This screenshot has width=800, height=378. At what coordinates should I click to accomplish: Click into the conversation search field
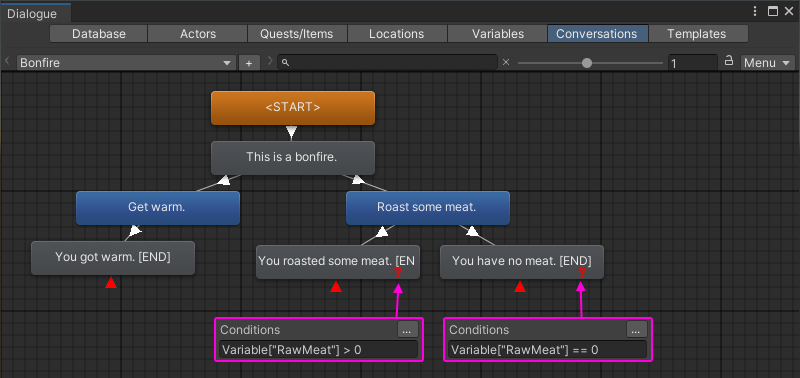(x=387, y=62)
